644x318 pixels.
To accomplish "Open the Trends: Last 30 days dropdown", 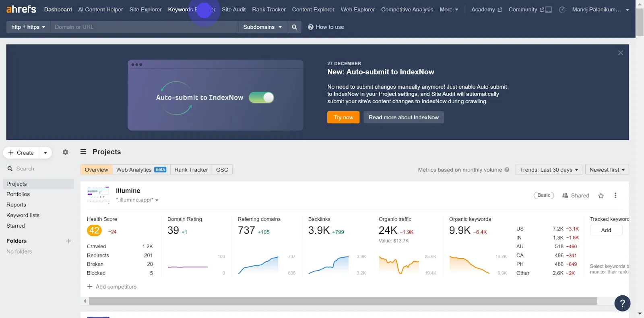I will coord(549,170).
